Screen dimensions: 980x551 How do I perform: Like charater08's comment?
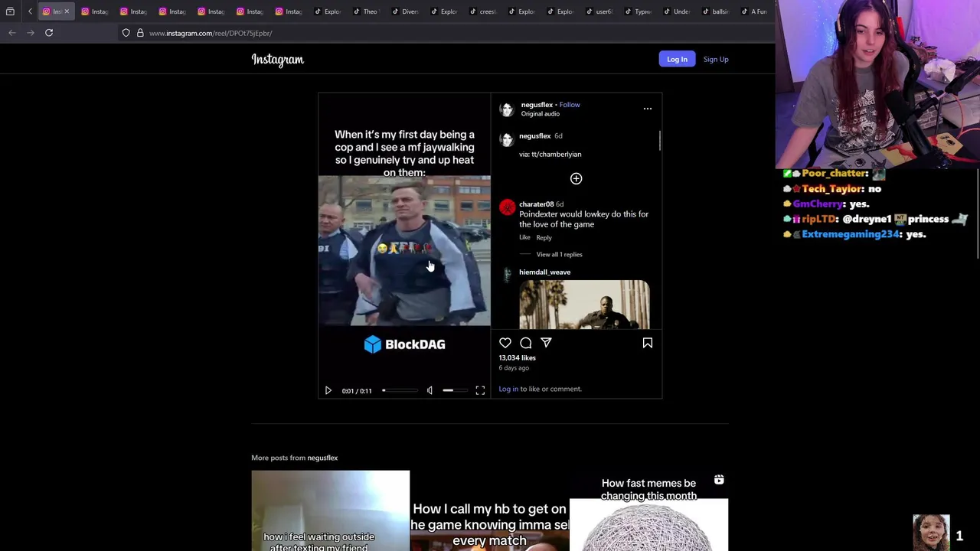tap(524, 237)
